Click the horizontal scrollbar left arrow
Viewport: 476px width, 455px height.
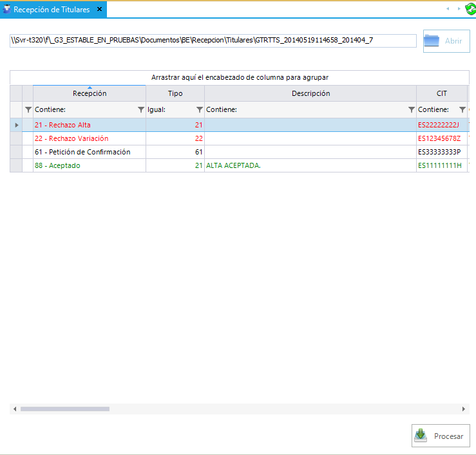[15, 409]
